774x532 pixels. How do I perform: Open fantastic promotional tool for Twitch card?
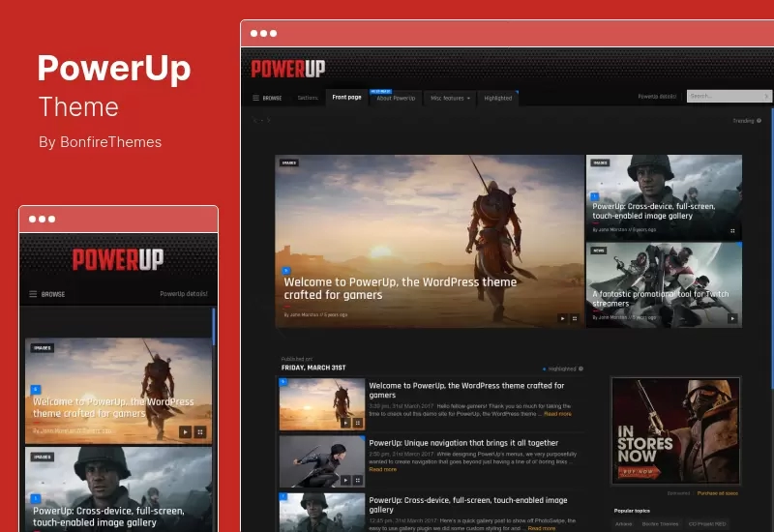coord(661,299)
